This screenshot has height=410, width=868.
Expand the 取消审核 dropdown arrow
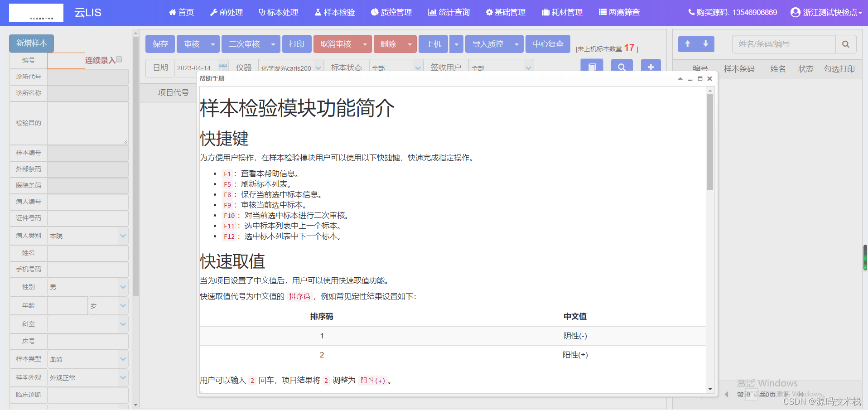tap(365, 44)
